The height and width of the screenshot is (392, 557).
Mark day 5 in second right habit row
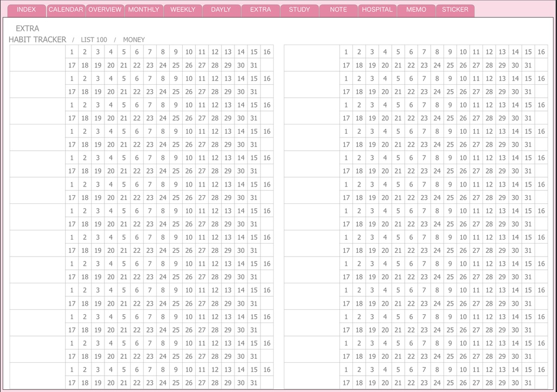[398, 78]
